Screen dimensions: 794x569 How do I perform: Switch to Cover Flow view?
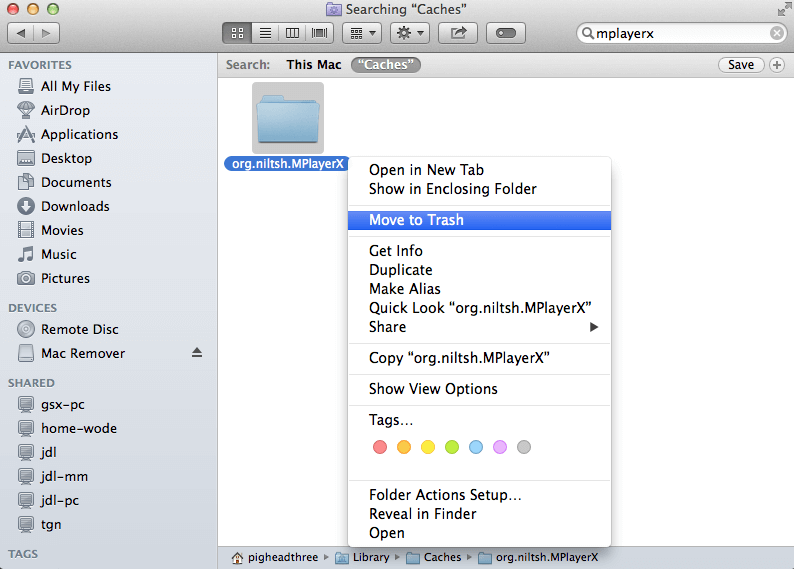pos(320,33)
